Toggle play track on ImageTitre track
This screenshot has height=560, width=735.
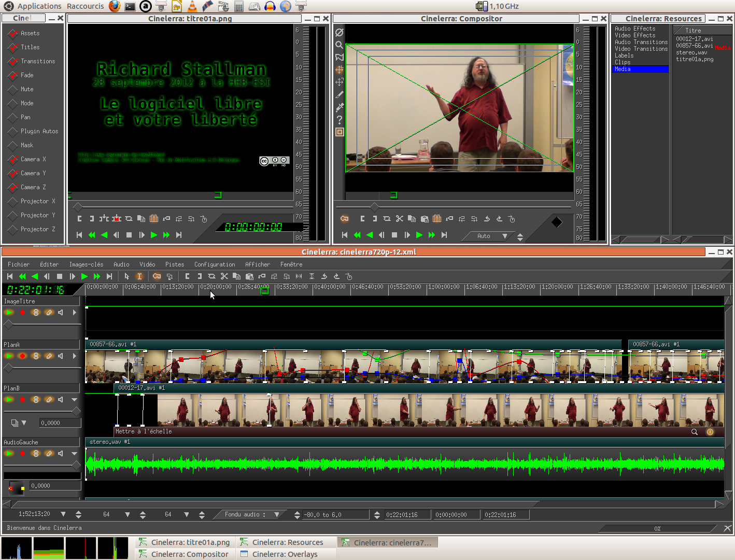[9, 312]
